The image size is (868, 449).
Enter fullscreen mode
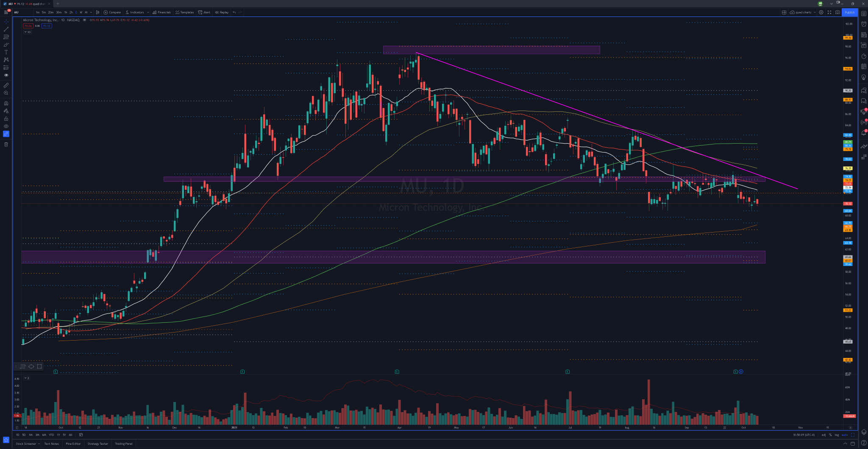point(829,12)
